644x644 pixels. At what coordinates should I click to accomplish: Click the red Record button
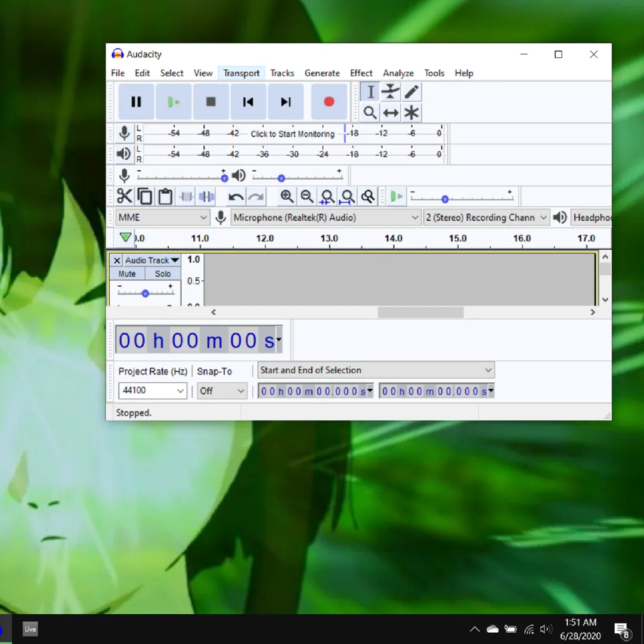(329, 101)
